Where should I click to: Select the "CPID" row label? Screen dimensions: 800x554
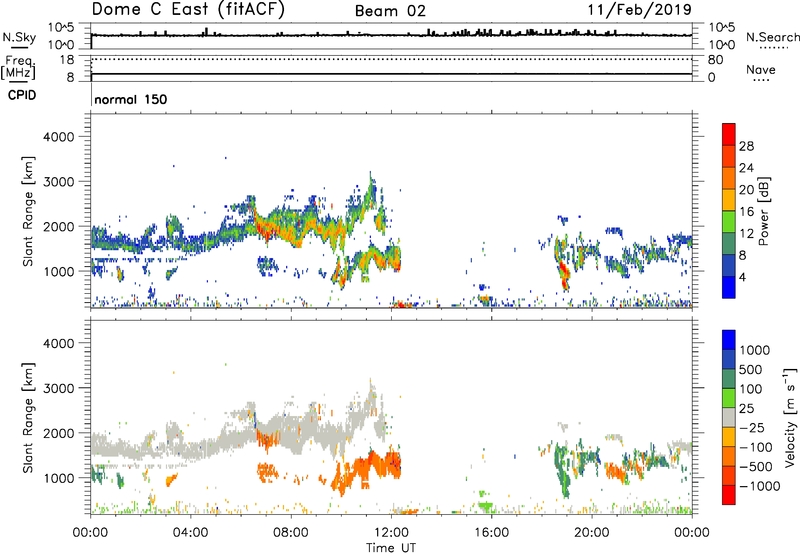pos(21,95)
